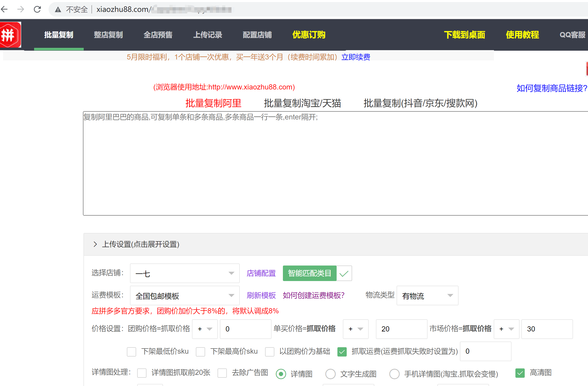Click the 智能匹配类目 green button

[310, 273]
